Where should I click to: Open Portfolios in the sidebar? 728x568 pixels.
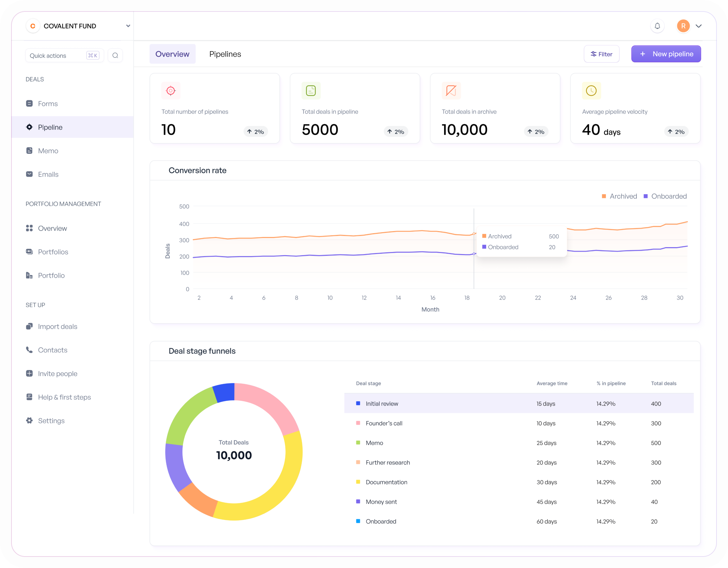72,252
